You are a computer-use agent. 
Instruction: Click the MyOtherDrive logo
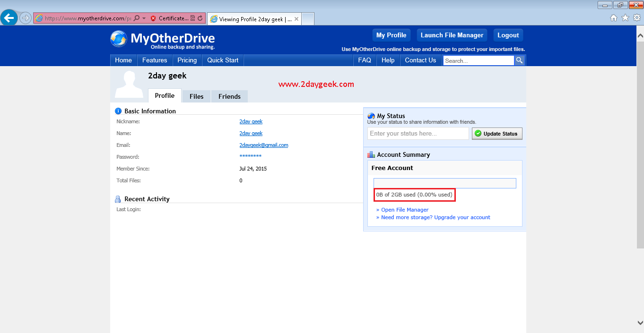click(x=163, y=39)
